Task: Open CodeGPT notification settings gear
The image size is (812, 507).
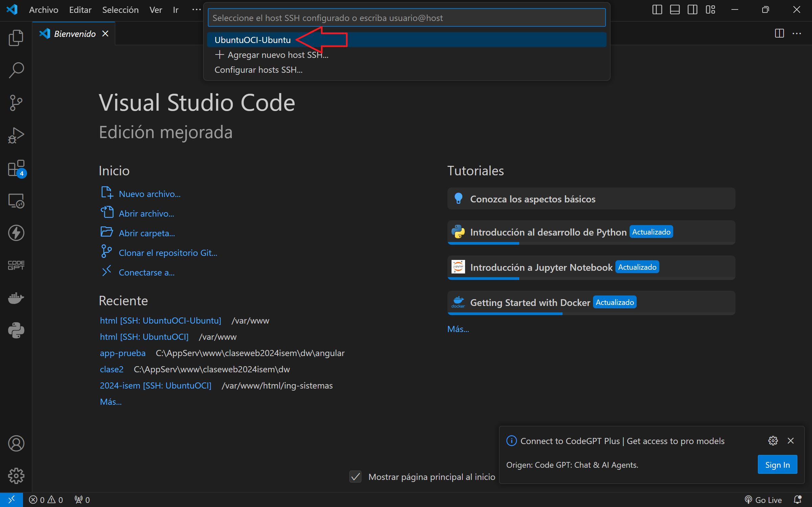Action: [x=773, y=441]
